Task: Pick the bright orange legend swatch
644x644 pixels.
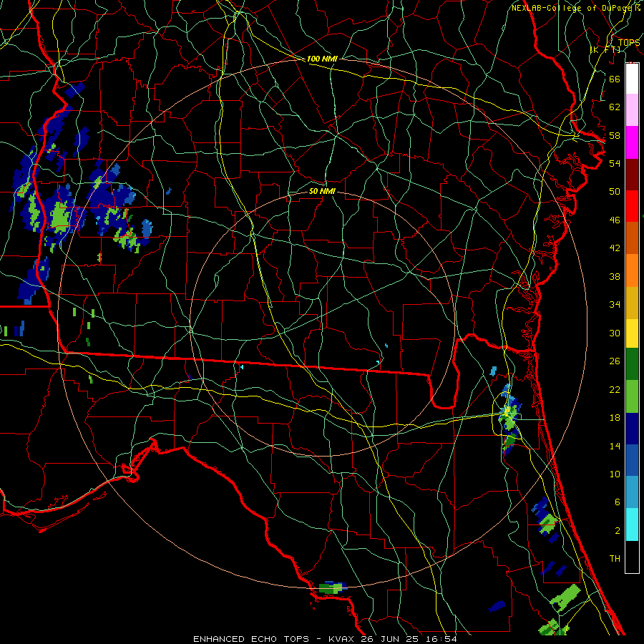Action: tap(632, 270)
